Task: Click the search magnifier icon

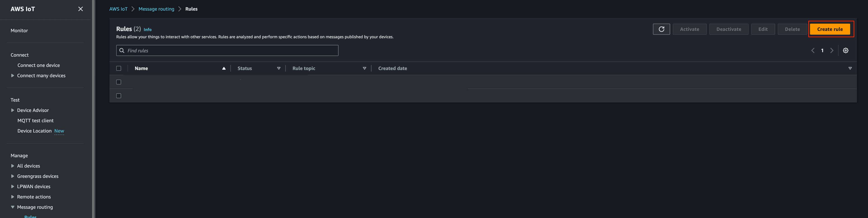Action: [x=122, y=51]
